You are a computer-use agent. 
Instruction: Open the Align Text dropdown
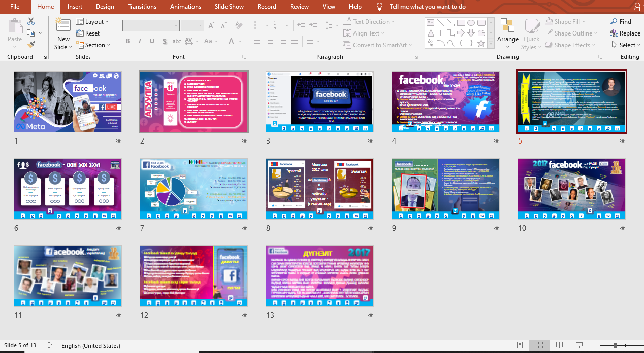[365, 33]
